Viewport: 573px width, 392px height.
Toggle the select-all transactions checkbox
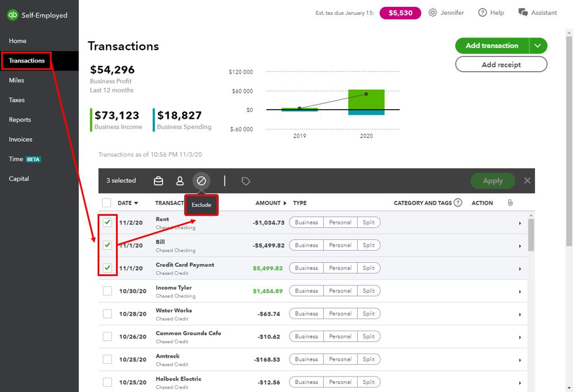pos(106,203)
